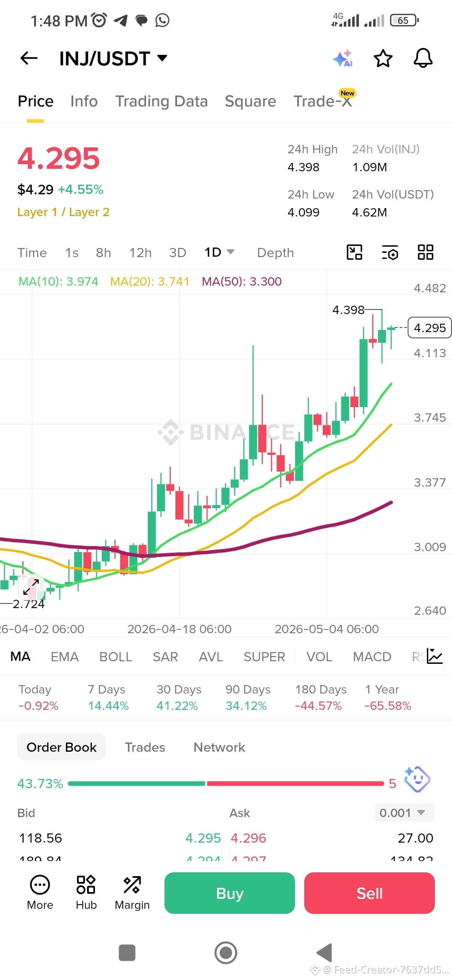Image resolution: width=452 pixels, height=980 pixels.
Task: Tap the 24h Low value 4.099
Action: click(x=303, y=212)
